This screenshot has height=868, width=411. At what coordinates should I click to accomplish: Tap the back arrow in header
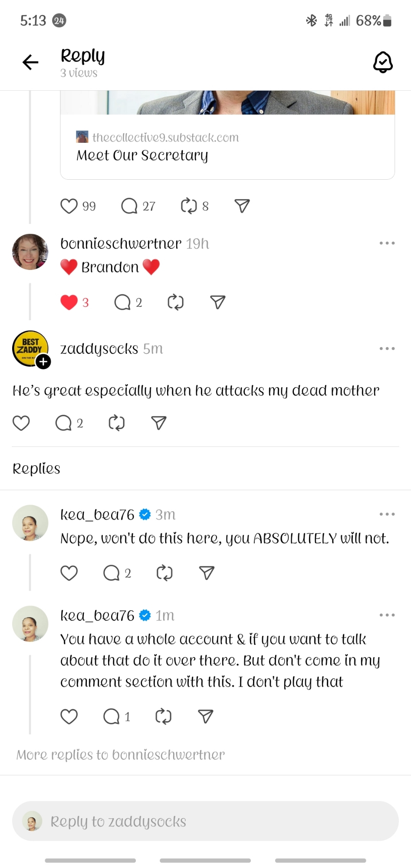click(30, 62)
